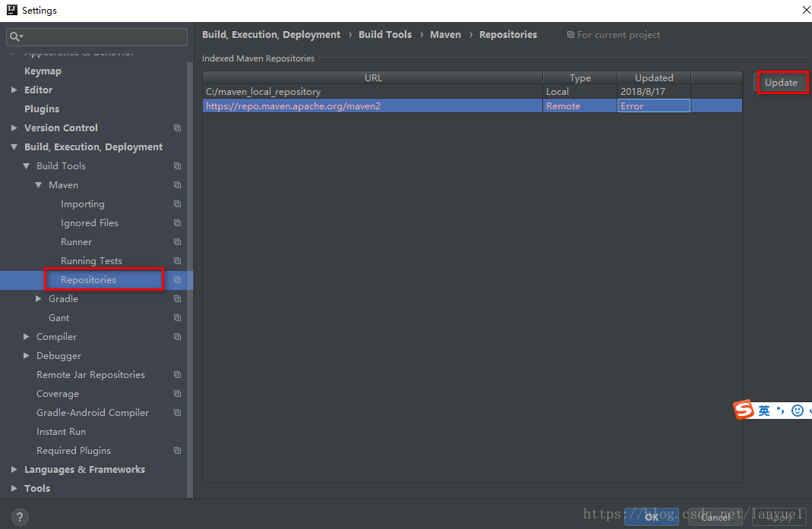Click project-level icon beside Gradle
812x529 pixels.
[178, 299]
